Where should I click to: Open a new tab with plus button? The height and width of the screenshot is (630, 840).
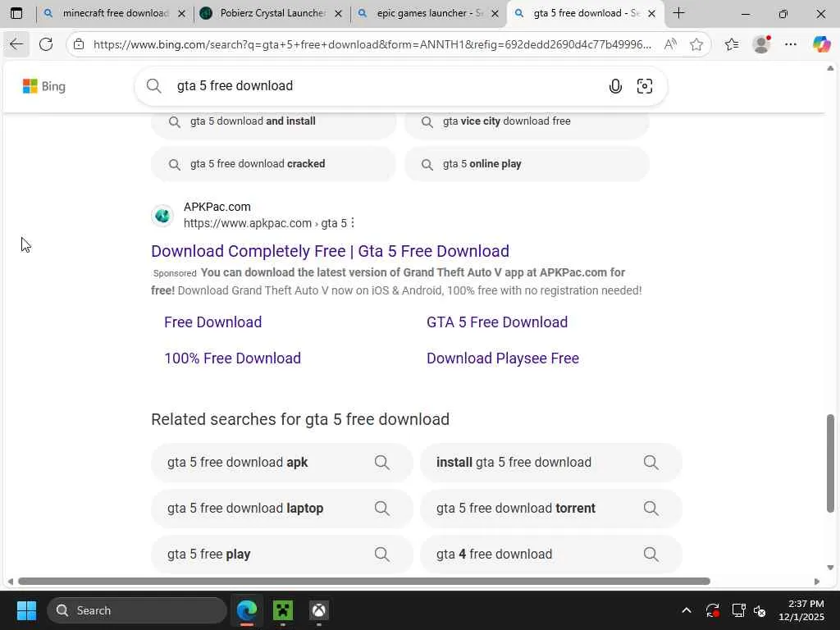[678, 13]
